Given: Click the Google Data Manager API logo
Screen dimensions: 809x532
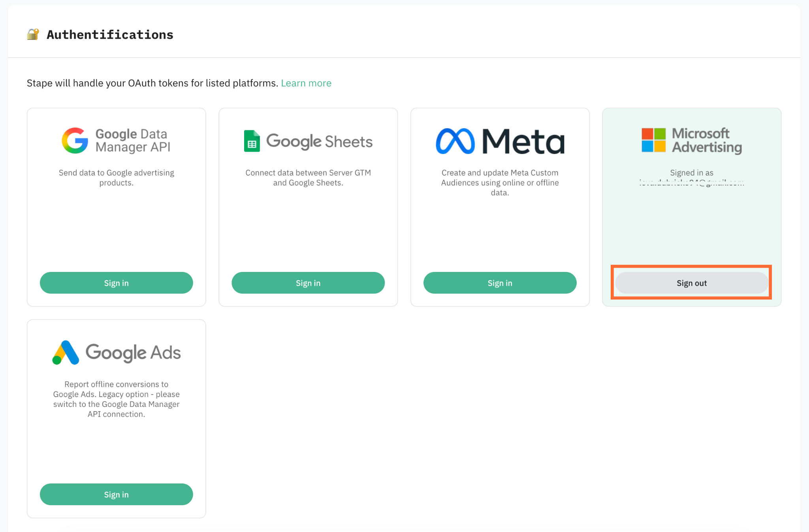Looking at the screenshot, I should click(116, 140).
